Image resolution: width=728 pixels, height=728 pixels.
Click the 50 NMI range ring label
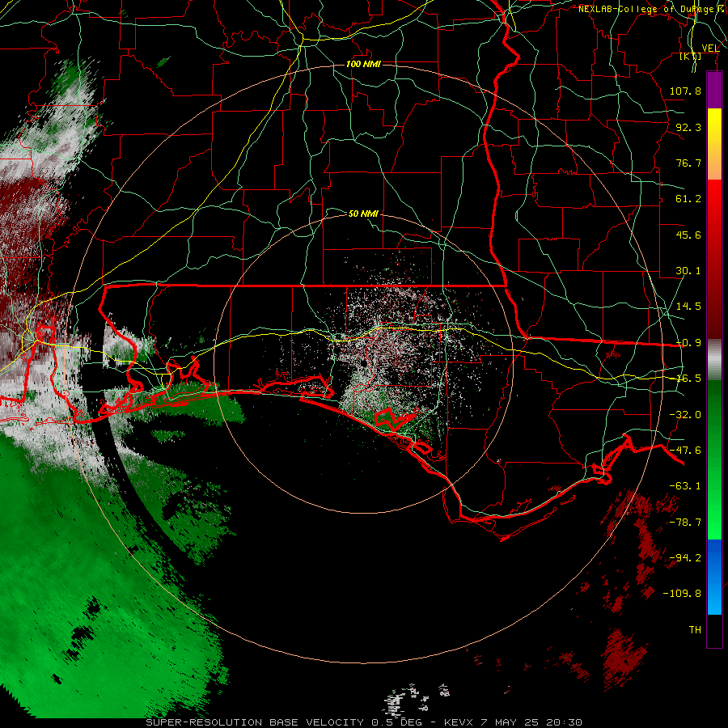[363, 214]
